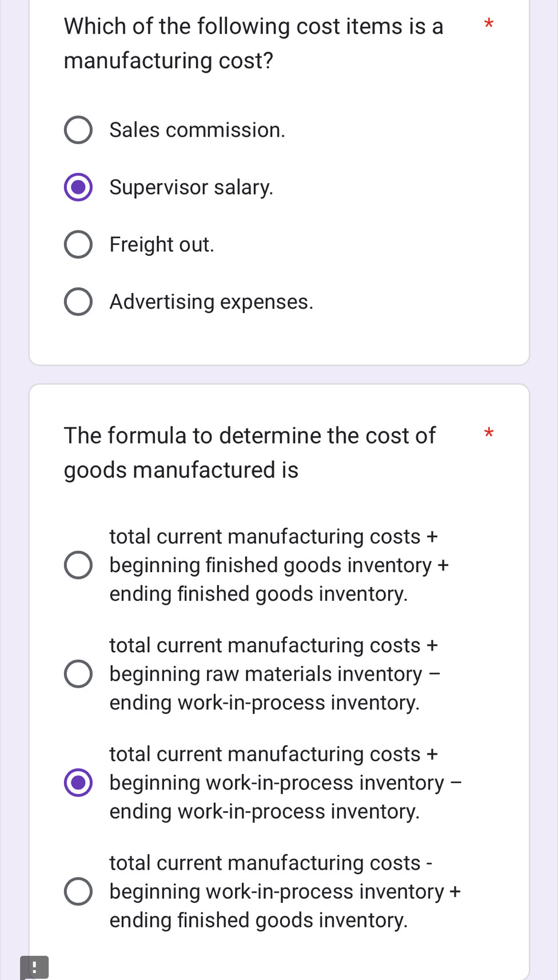This screenshot has height=980, width=558.
Task: Select radio for plus beginning work-in-process minus ending work-in-process
Action: pyautogui.click(x=78, y=783)
